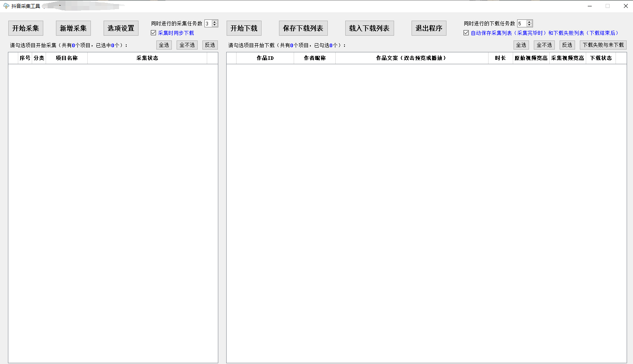Viewport: 633px width, 364px height.
Task: Toggle 自动保存采集列表 checkbox
Action: [x=466, y=33]
